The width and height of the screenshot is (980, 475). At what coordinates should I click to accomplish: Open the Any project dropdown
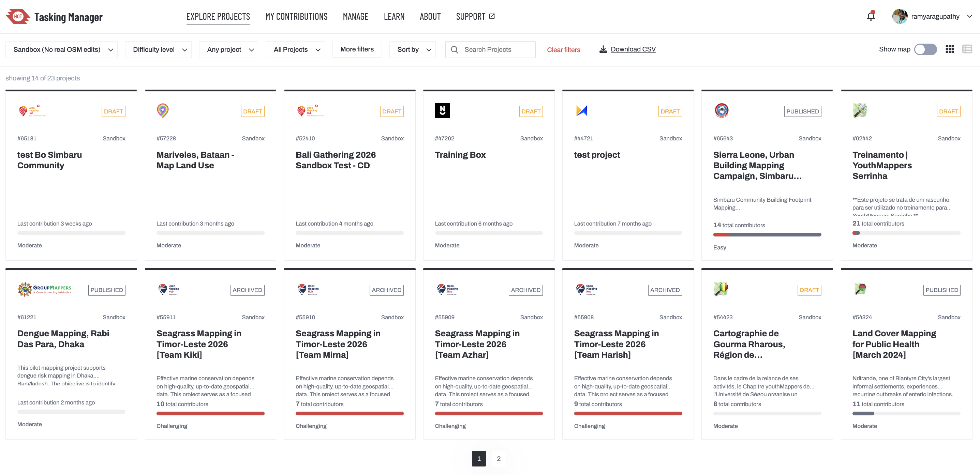(229, 49)
